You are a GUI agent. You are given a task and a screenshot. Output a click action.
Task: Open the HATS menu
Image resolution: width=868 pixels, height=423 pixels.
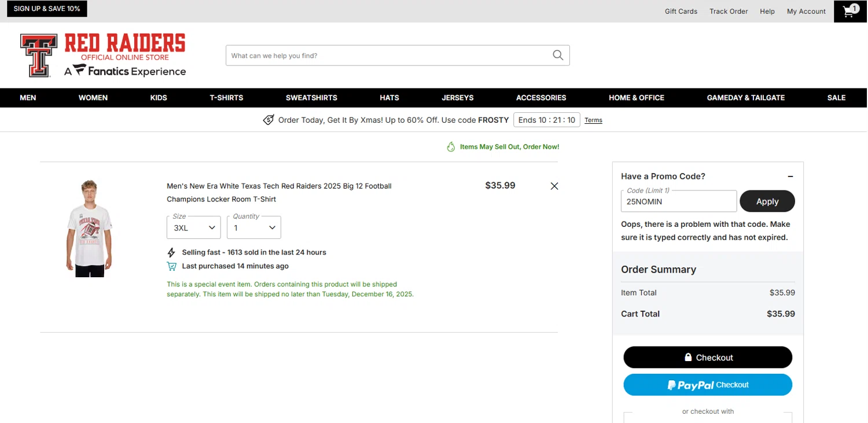coord(389,98)
